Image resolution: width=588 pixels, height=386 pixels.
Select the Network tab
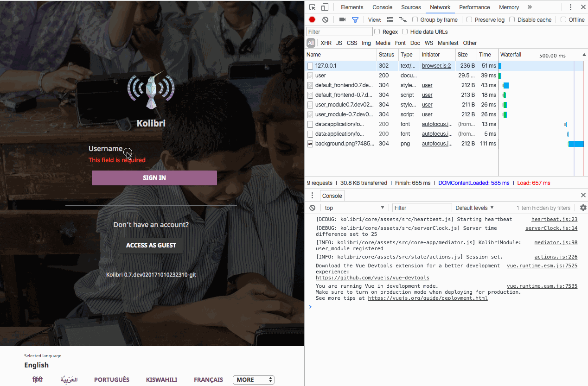[440, 7]
